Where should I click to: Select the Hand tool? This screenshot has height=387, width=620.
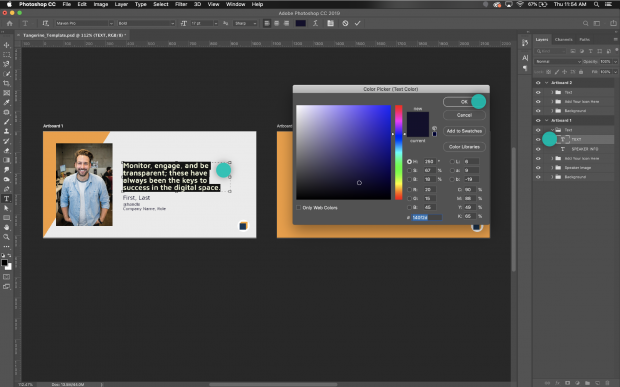tap(6, 227)
